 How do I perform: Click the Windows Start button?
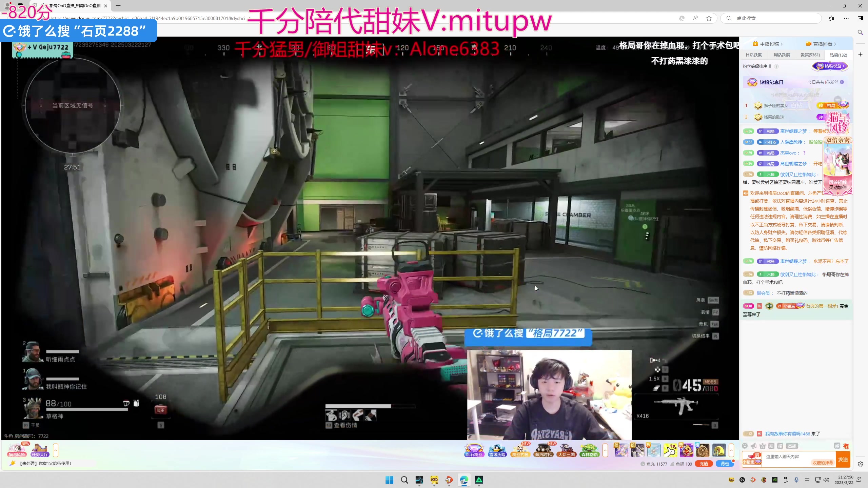pyautogui.click(x=389, y=480)
